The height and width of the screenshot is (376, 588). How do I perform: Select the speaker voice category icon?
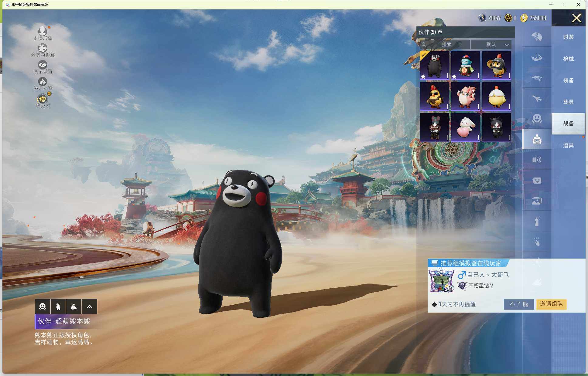pos(537,160)
